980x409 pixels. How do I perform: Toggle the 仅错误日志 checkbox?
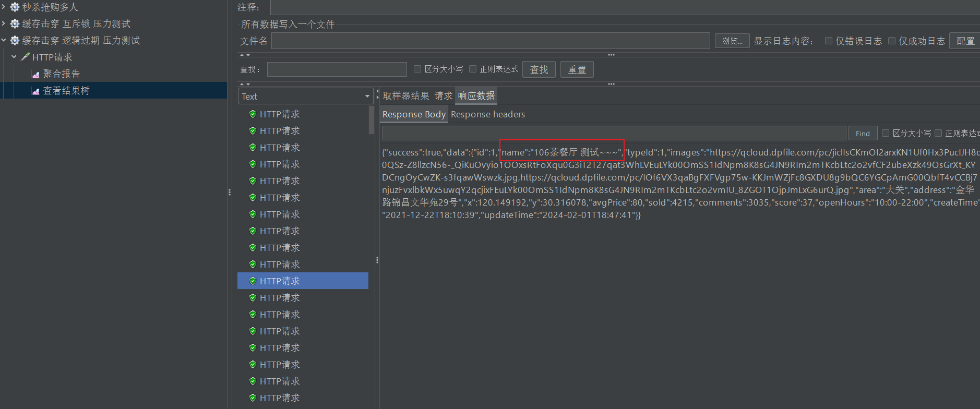tap(828, 41)
